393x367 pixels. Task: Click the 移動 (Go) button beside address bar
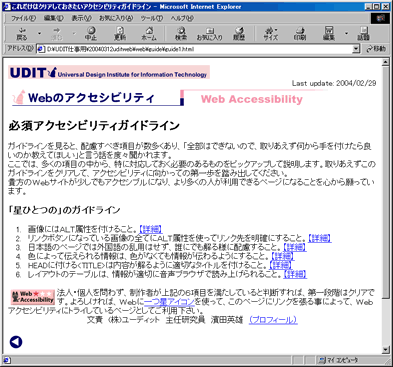376,49
